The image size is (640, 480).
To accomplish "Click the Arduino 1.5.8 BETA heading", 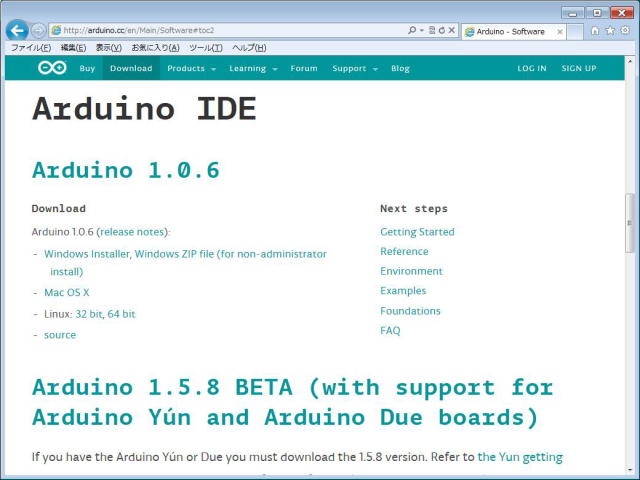I will click(x=292, y=402).
